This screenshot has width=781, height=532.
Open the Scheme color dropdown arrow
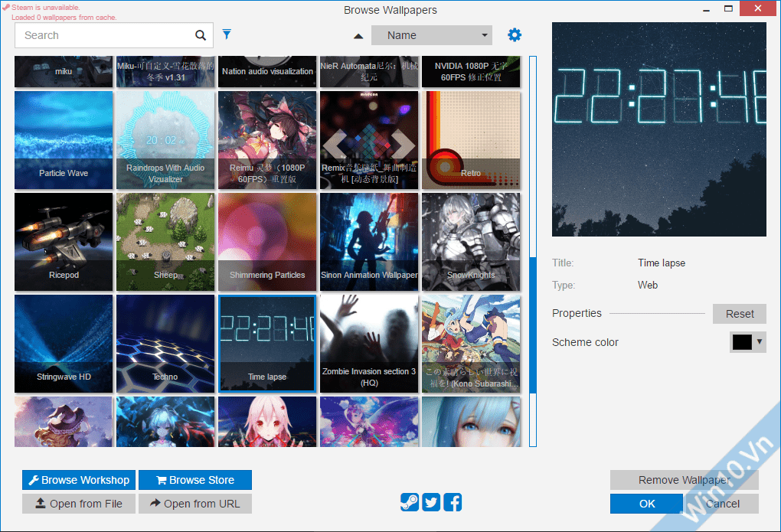coord(760,341)
